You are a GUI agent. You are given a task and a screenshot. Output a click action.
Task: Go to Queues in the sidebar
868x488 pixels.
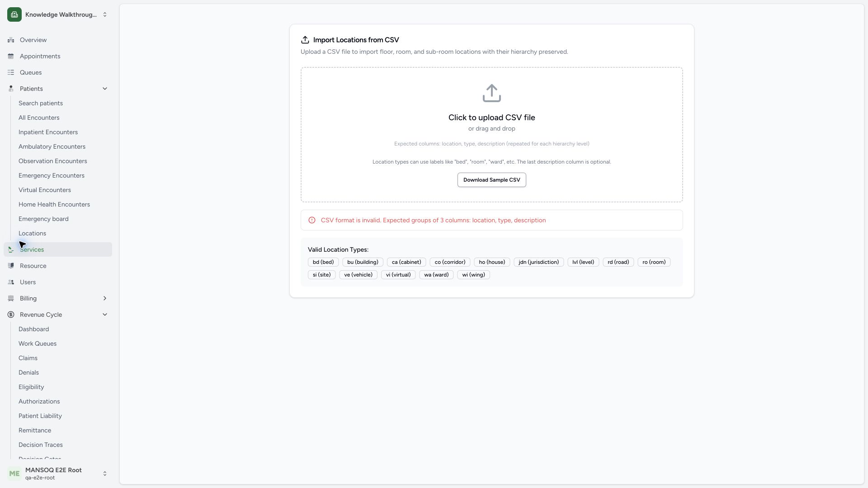pyautogui.click(x=58, y=72)
